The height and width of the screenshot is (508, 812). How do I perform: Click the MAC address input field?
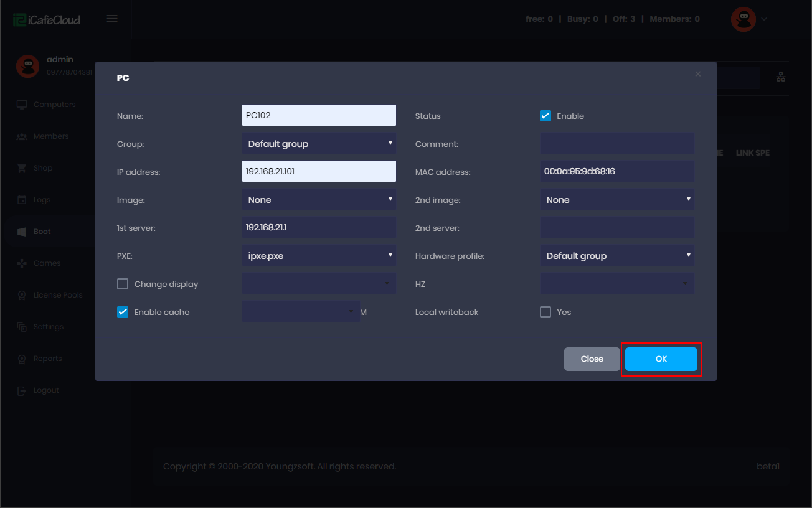click(x=616, y=171)
